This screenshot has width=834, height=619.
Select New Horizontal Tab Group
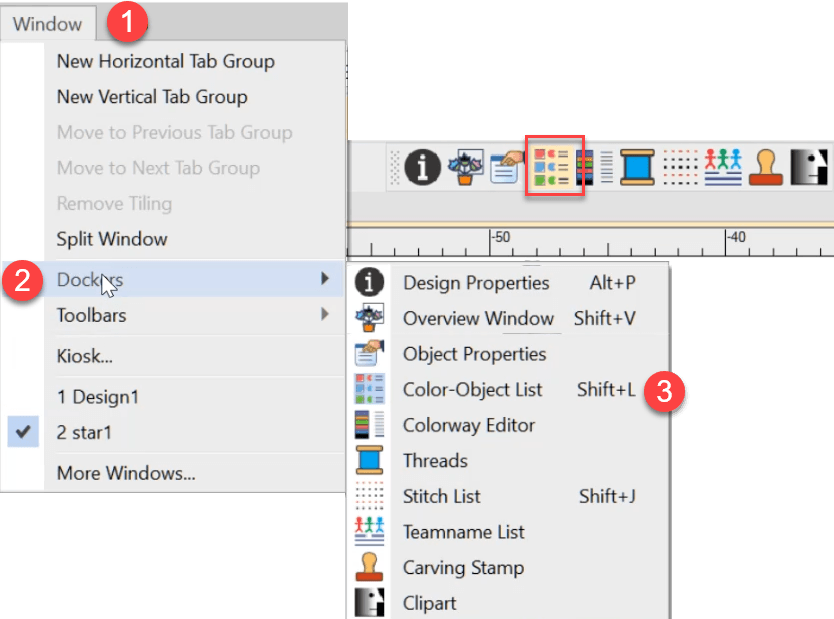[x=165, y=61]
